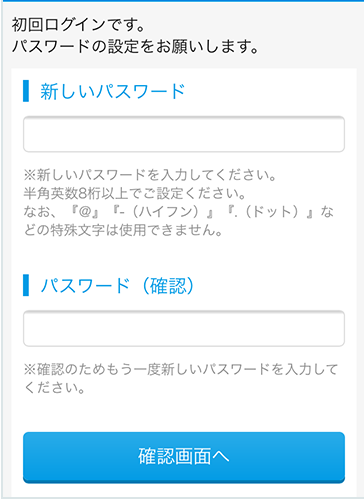Click the blue bar beside 新しいパスワード heading
The height and width of the screenshot is (501, 364).
pos(26,91)
